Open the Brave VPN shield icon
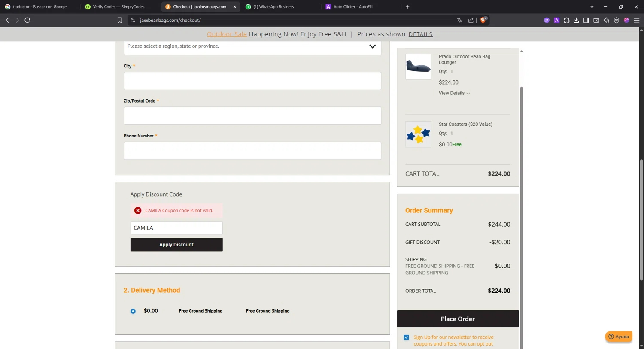 pos(617,20)
